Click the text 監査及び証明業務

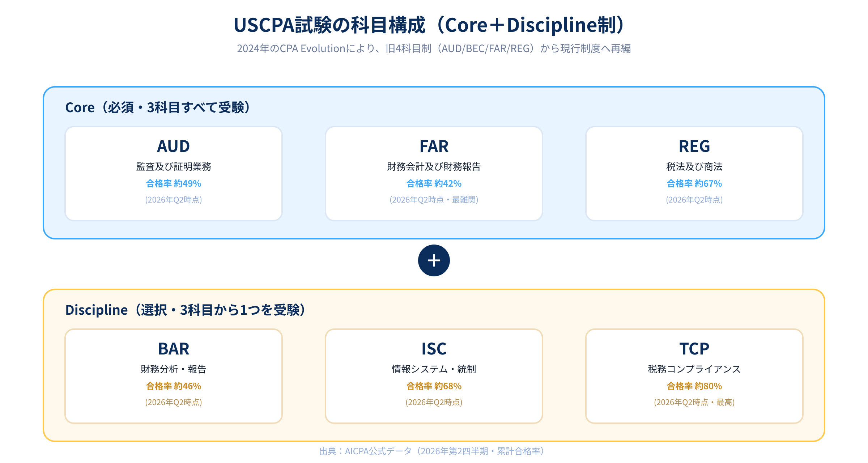[x=174, y=166]
